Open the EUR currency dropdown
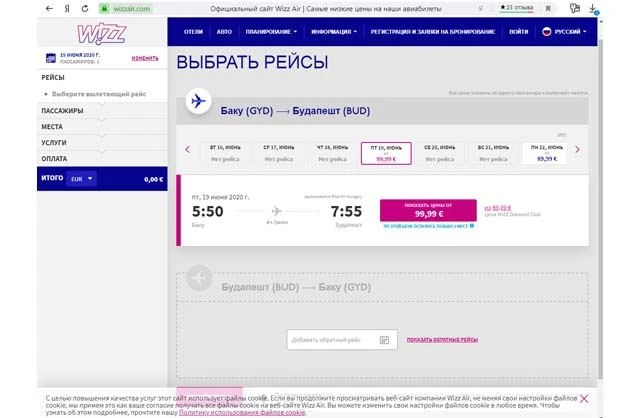The height and width of the screenshot is (418, 627). pos(82,179)
